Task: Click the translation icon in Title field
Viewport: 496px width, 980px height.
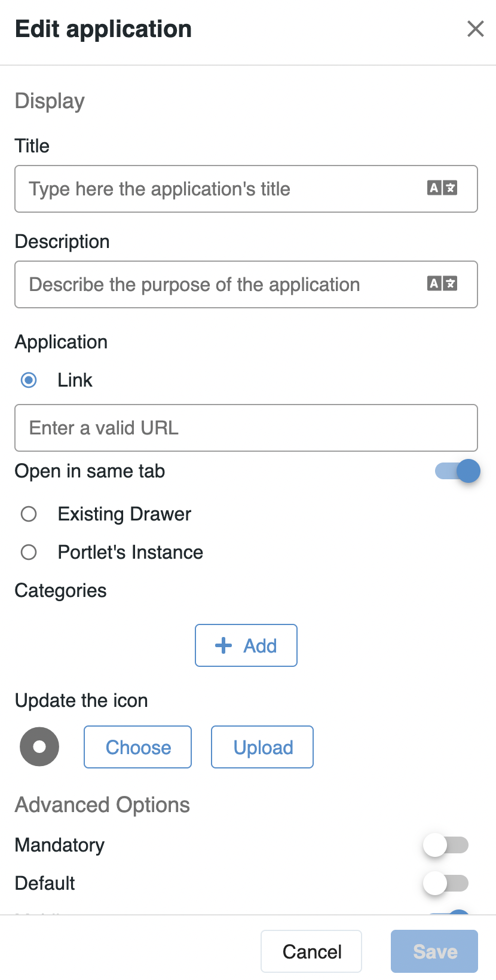Action: point(442,188)
